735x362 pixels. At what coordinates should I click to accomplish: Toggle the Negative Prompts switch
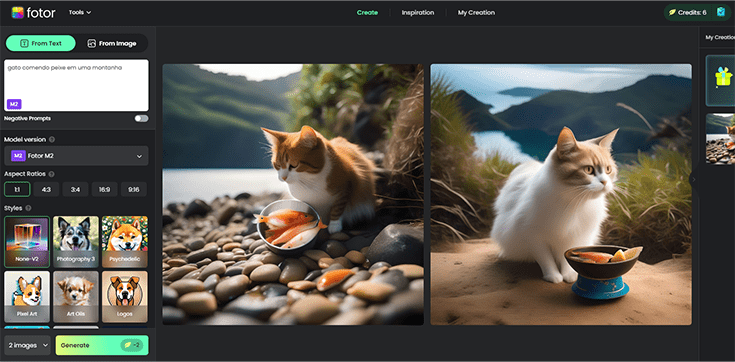coord(141,119)
